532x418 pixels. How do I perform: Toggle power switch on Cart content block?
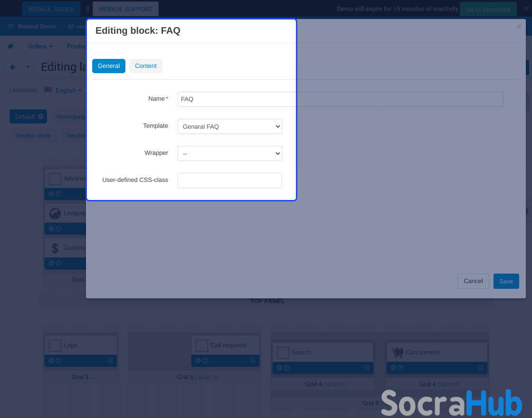click(x=400, y=368)
